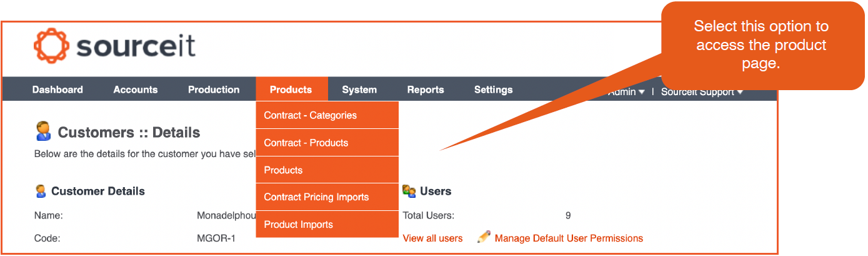
Task: Click the Customer Details section icon
Action: (41, 191)
